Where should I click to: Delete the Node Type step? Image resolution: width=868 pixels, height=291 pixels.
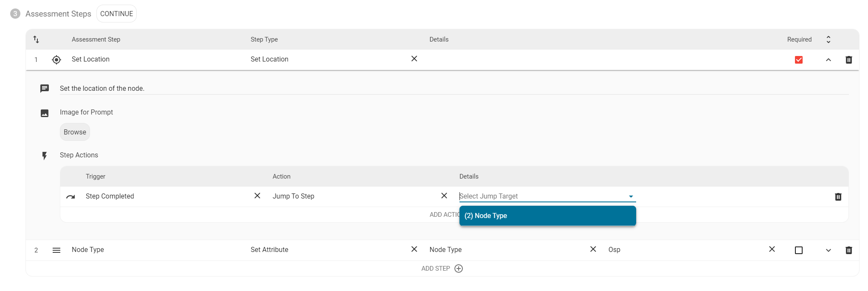848,250
